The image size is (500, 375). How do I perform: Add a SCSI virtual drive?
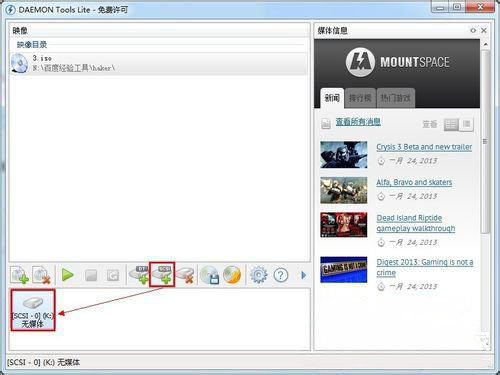[x=162, y=275]
